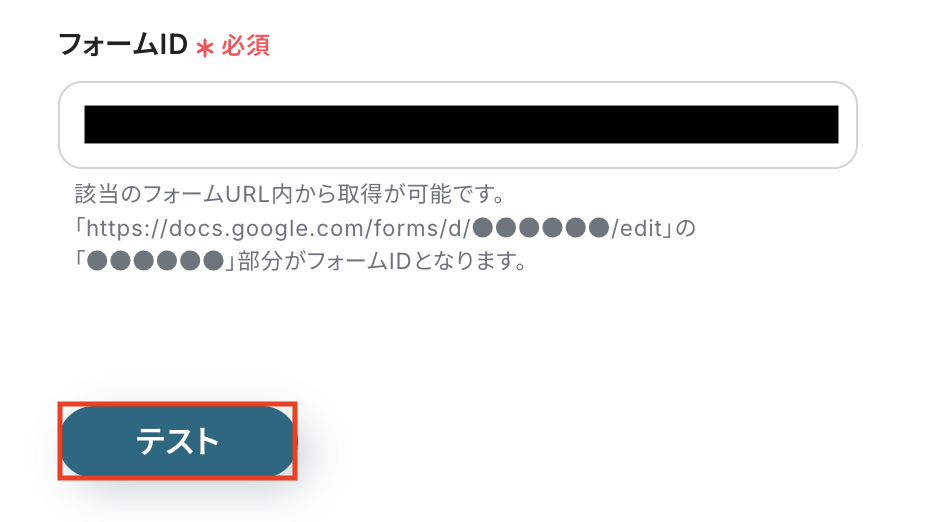Click the blacked-out value inside the input

[x=461, y=125]
